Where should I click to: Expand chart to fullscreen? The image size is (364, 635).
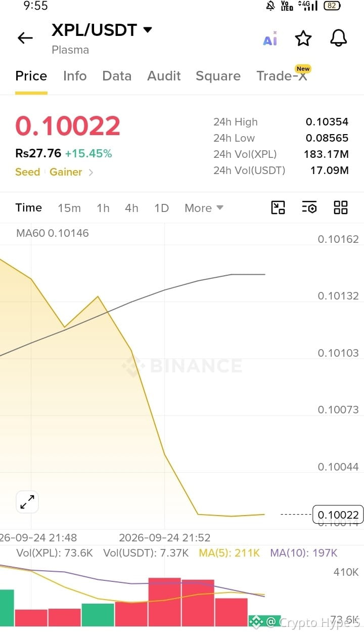27,502
